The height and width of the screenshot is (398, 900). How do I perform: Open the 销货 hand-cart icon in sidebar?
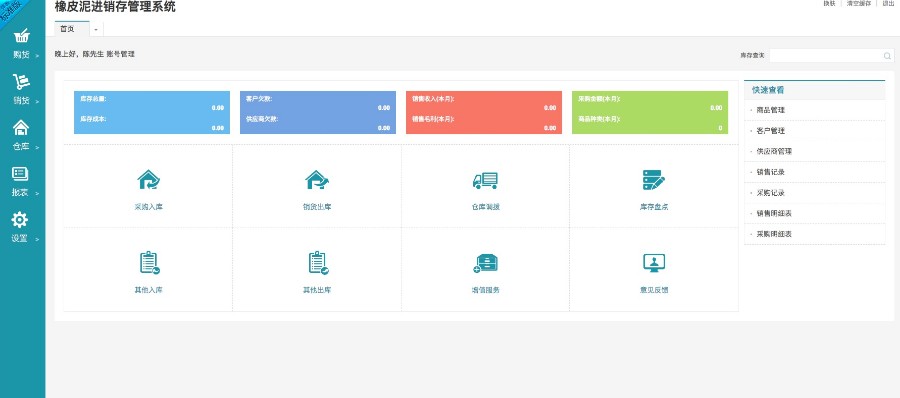[21, 82]
